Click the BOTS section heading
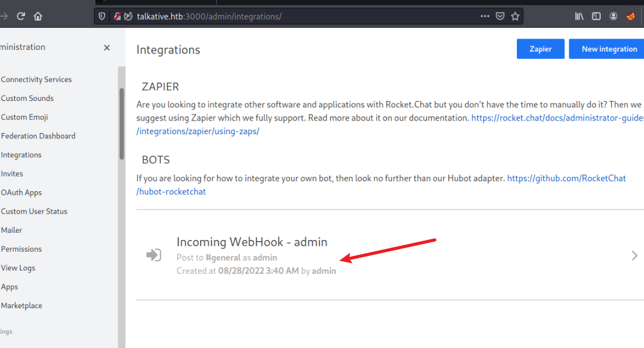The width and height of the screenshot is (644, 348). tap(156, 160)
